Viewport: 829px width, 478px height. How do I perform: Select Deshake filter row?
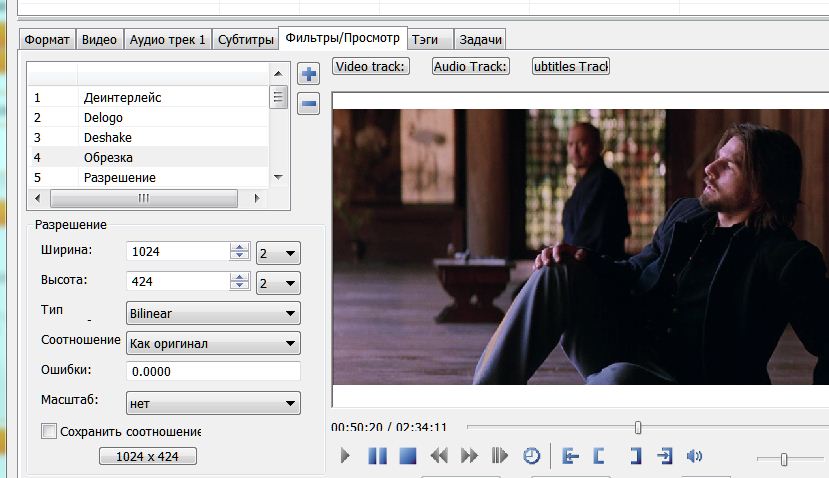point(148,137)
